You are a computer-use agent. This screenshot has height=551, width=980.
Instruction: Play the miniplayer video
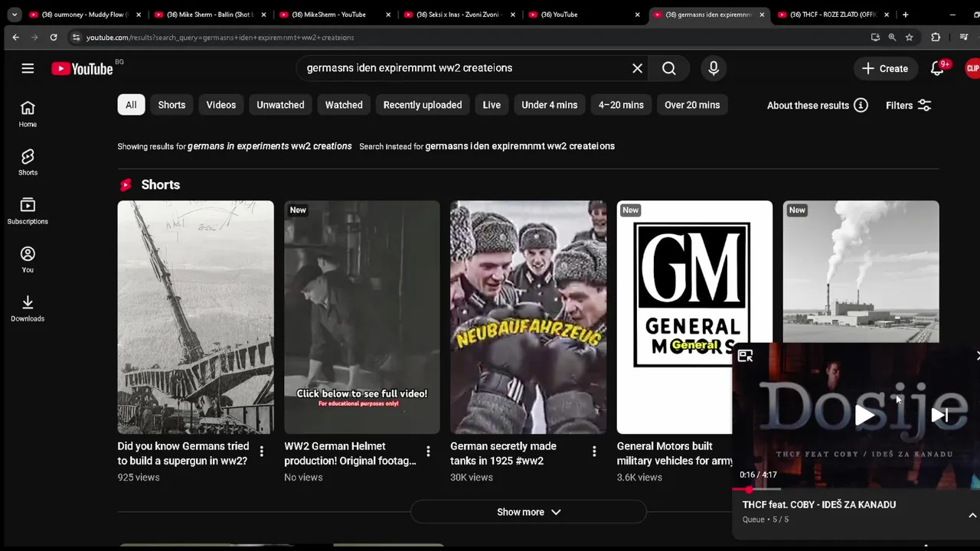tap(864, 416)
